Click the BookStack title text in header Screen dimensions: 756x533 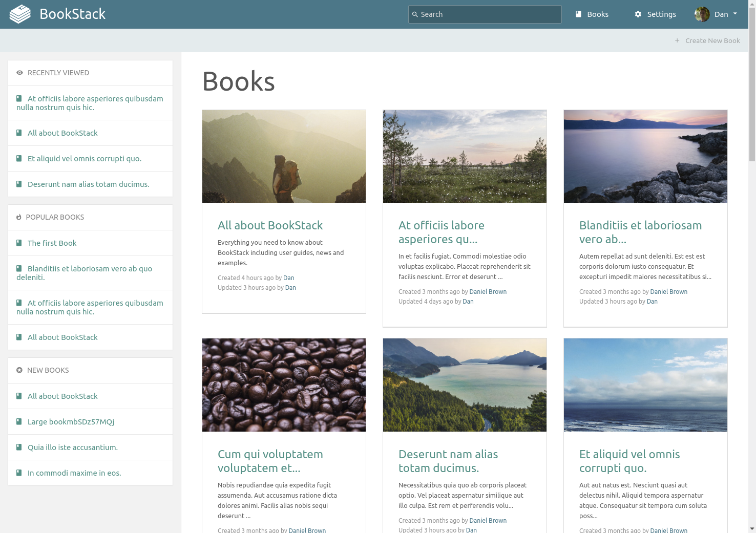coord(73,14)
